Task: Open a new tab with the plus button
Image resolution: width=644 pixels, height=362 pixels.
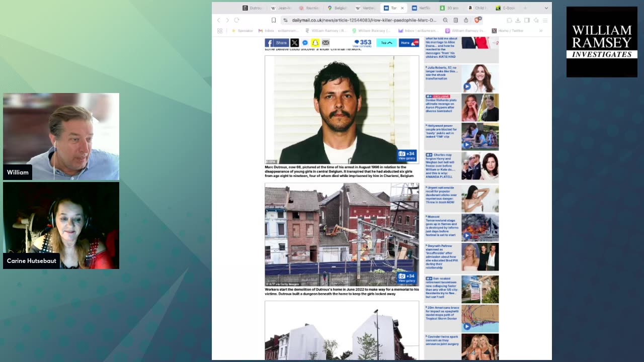Action: pyautogui.click(x=525, y=8)
